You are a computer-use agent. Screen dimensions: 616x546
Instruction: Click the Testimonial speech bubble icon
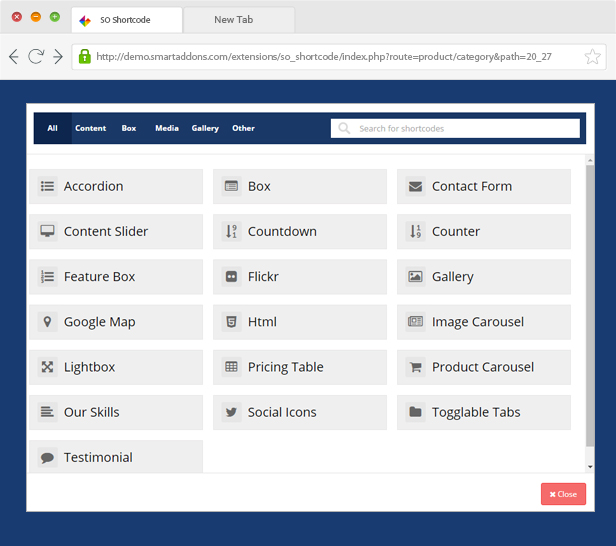pos(47,457)
